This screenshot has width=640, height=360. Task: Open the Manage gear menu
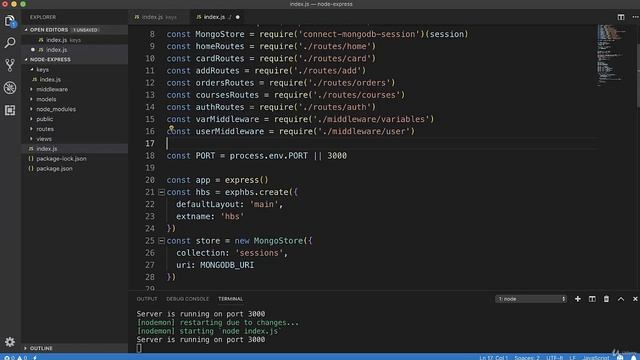point(10,342)
